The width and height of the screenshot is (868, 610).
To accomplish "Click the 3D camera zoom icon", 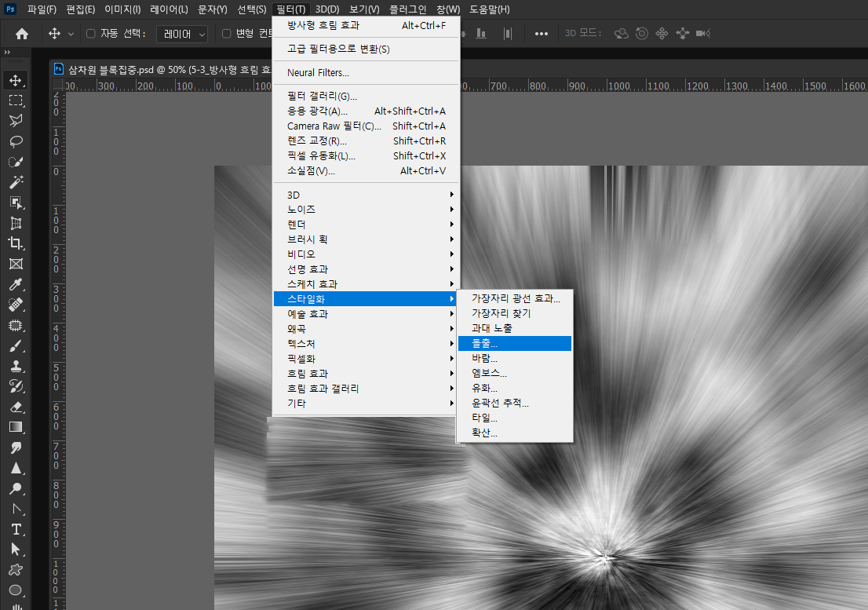I will click(703, 34).
